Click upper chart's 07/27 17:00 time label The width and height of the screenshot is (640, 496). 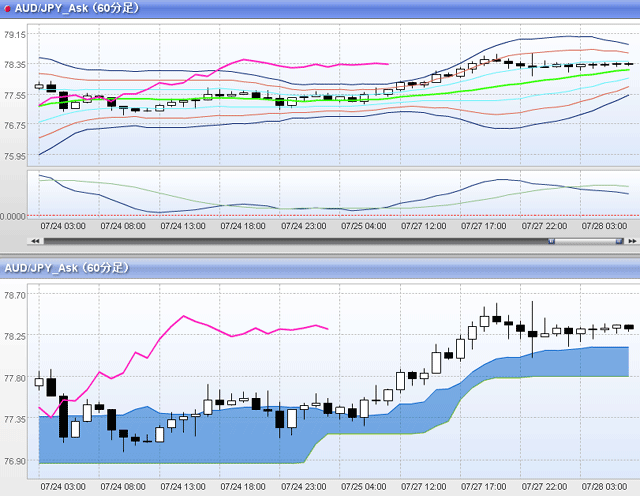[x=483, y=226]
